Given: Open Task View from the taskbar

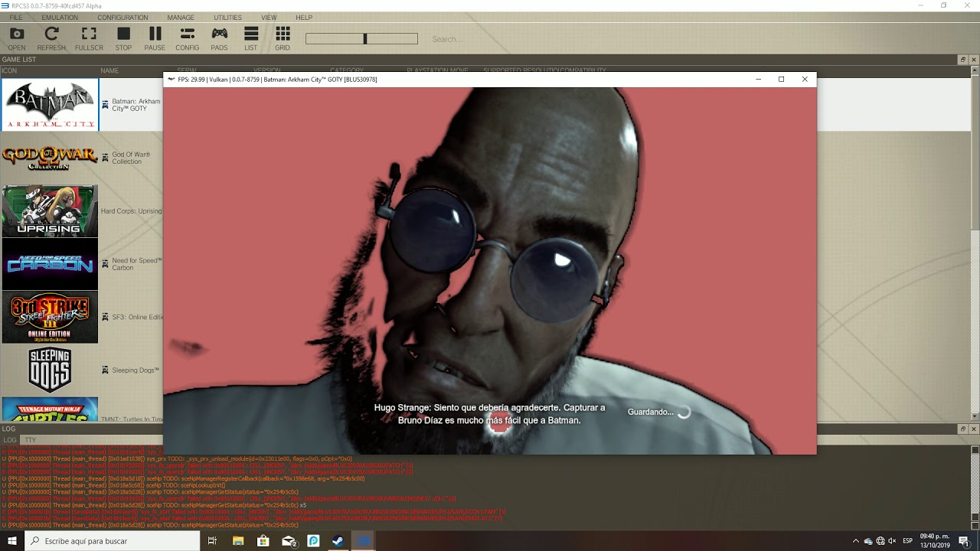Looking at the screenshot, I should click(213, 541).
